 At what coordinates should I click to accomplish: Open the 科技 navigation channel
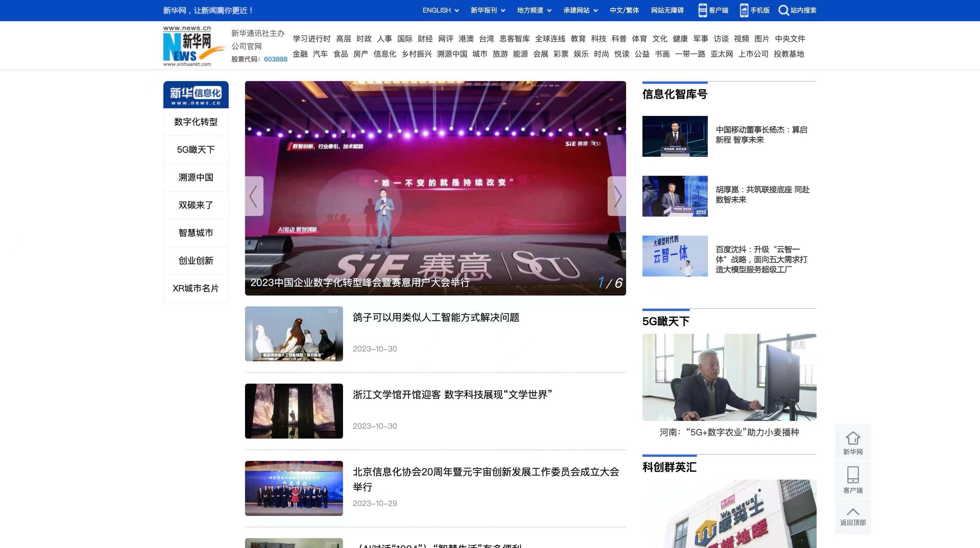[598, 38]
